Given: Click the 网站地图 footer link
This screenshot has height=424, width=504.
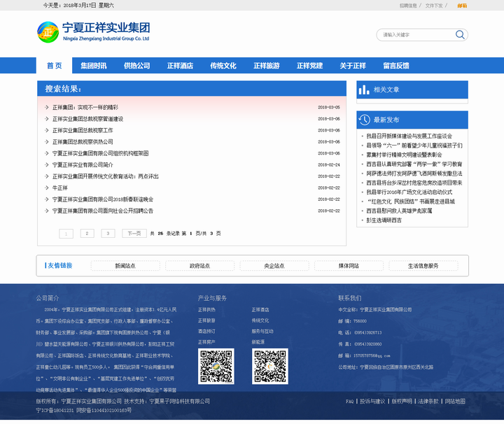Looking at the screenshot, I should [x=455, y=401].
